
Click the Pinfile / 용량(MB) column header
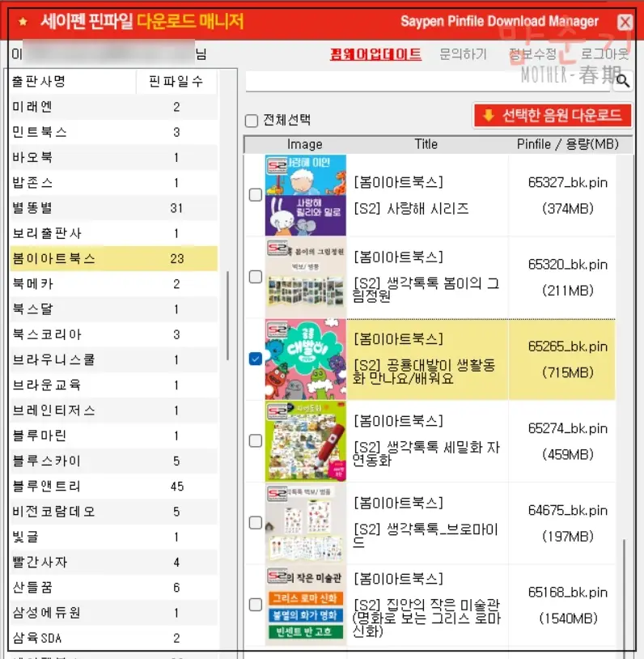[568, 144]
